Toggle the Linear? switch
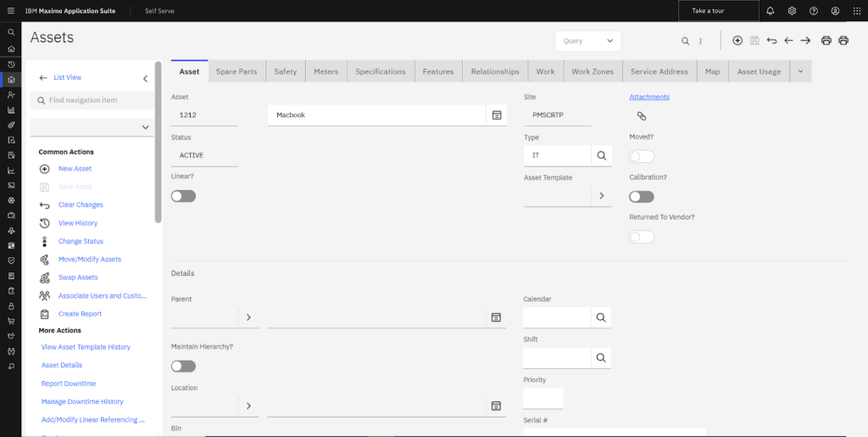Screen dimensions: 868x437 (183, 196)
